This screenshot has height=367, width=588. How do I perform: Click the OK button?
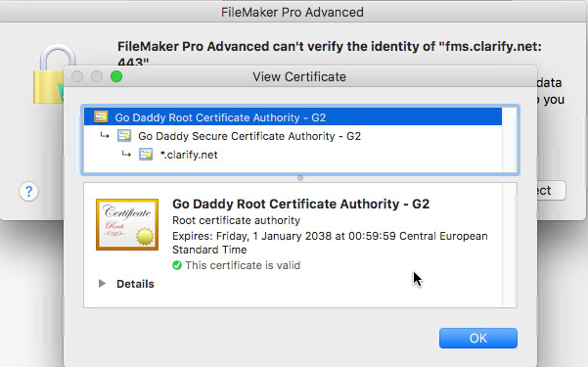[478, 338]
